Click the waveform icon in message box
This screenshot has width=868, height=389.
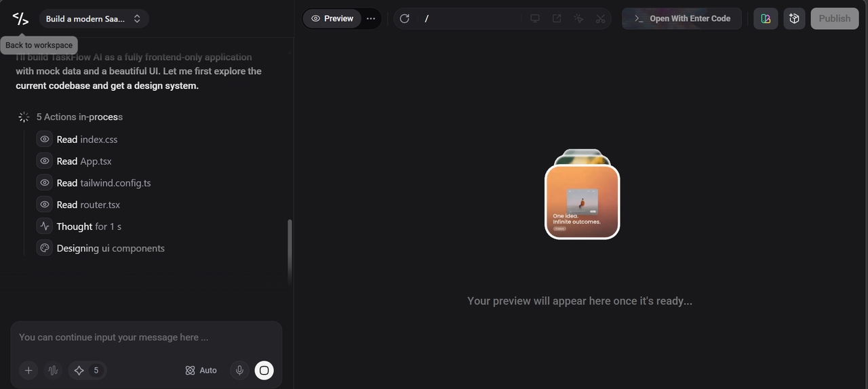click(x=53, y=370)
